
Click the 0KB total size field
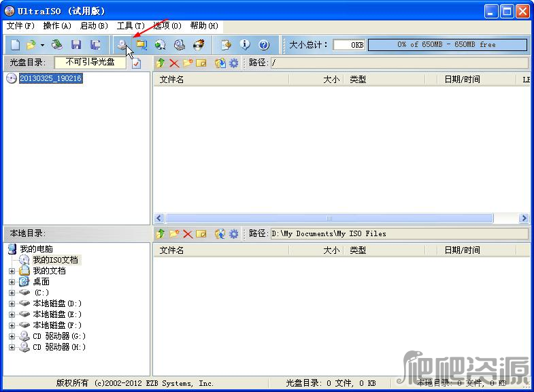tap(349, 45)
